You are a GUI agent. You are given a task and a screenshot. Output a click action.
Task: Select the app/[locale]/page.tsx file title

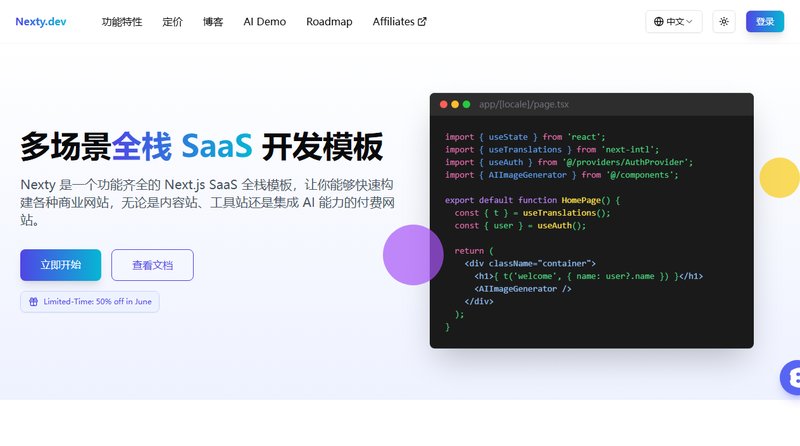(523, 104)
